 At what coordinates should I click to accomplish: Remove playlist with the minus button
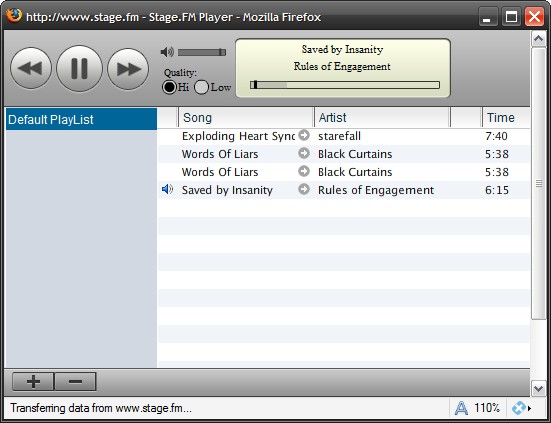[x=75, y=382]
